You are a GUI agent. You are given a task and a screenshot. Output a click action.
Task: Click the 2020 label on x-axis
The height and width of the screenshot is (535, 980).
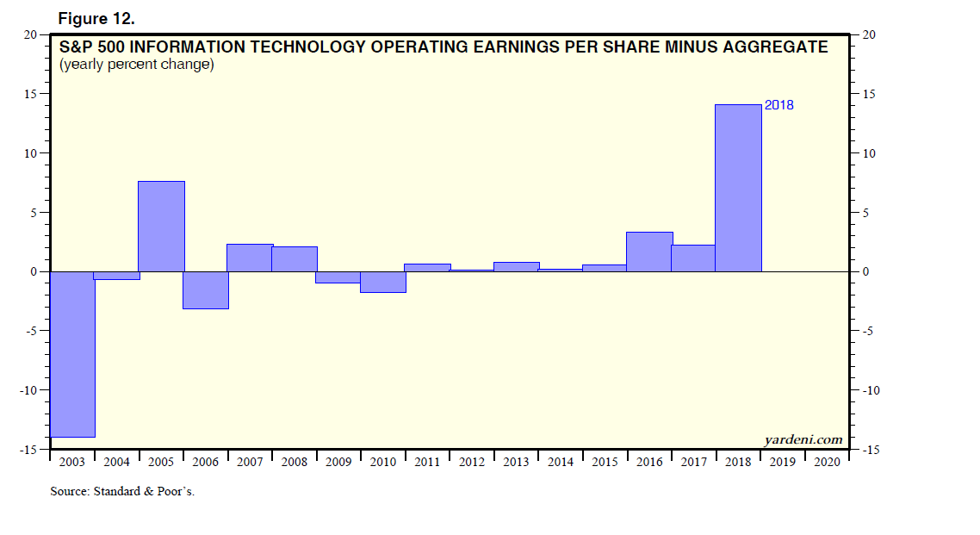click(x=827, y=462)
